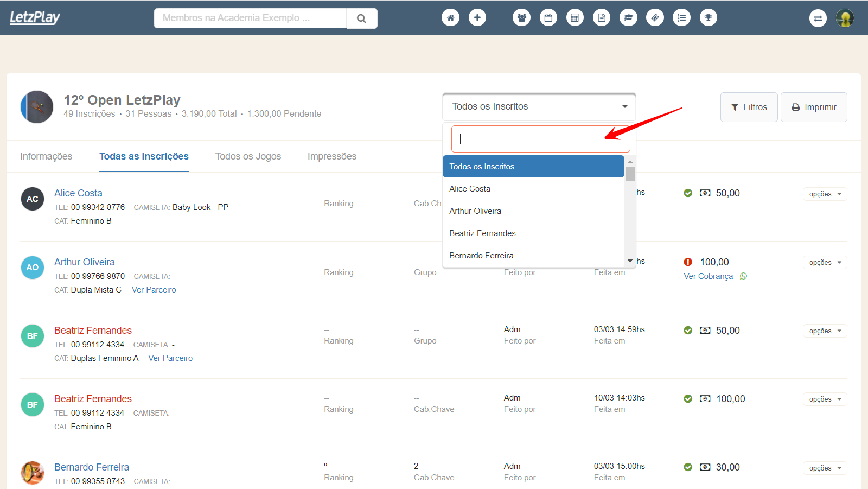Click the plus add icon
This screenshot has width=868, height=489.
(x=477, y=18)
